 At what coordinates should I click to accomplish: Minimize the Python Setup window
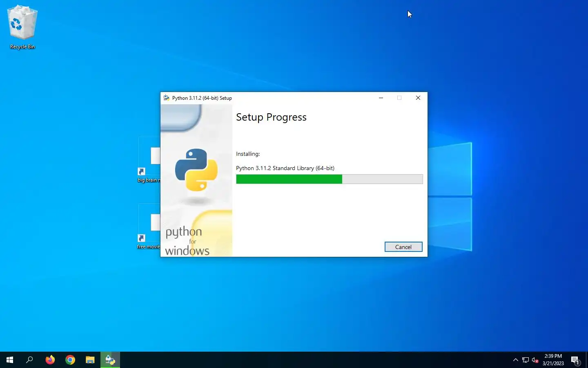pos(381,98)
